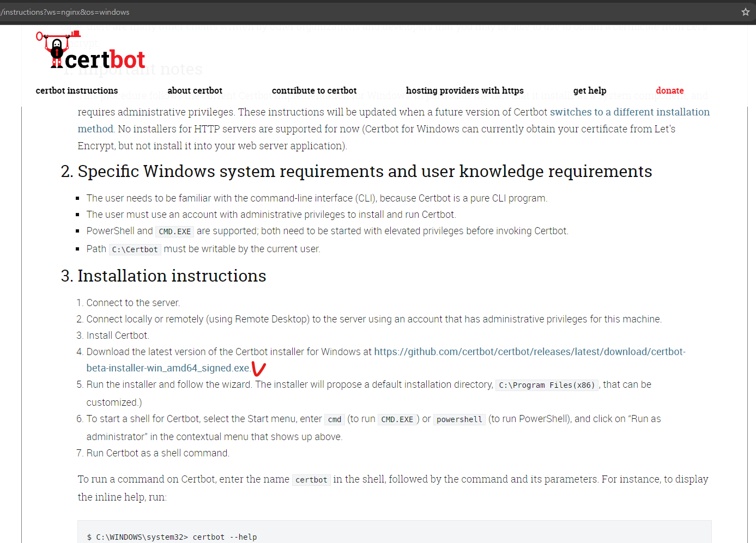Open certbot instructions menu item
This screenshot has width=756, height=543.
[x=77, y=90]
